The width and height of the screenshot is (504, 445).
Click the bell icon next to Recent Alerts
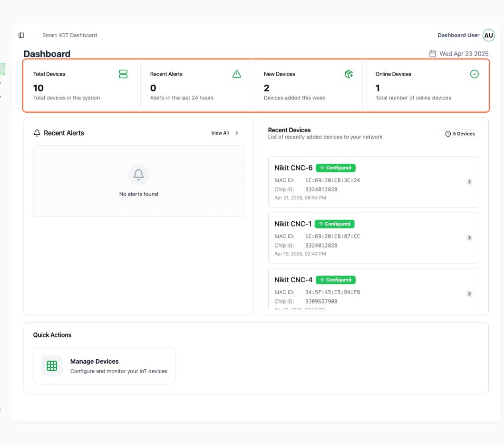click(37, 133)
